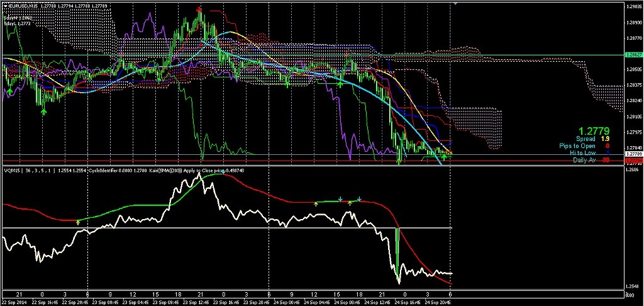Click the Kairi(SMA(200)) indicator label text
The height and width of the screenshot is (306, 644).
pos(165,170)
